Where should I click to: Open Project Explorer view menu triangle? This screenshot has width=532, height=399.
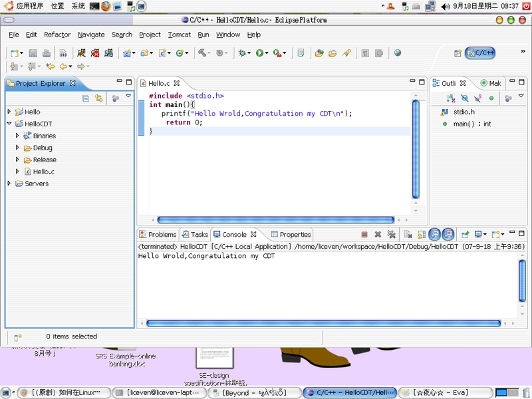(x=128, y=96)
